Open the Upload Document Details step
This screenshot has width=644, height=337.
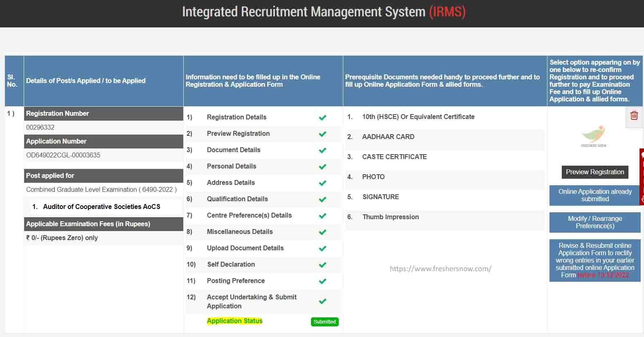click(245, 248)
